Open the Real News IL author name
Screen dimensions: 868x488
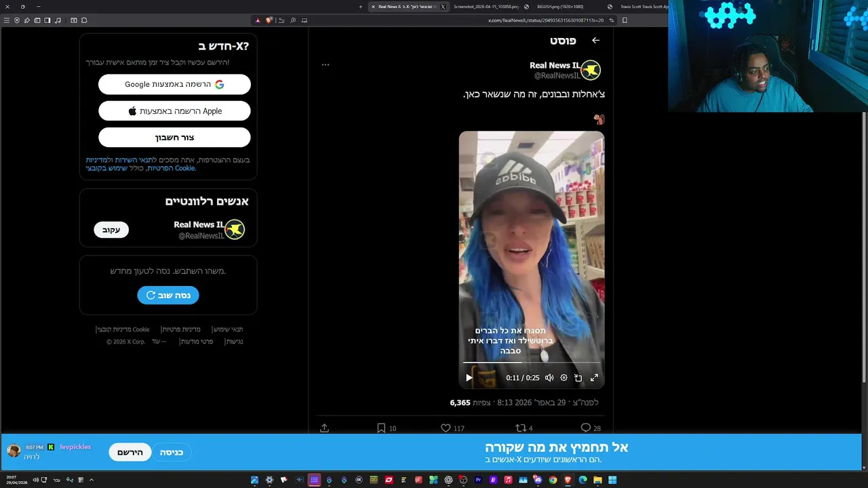(x=555, y=66)
